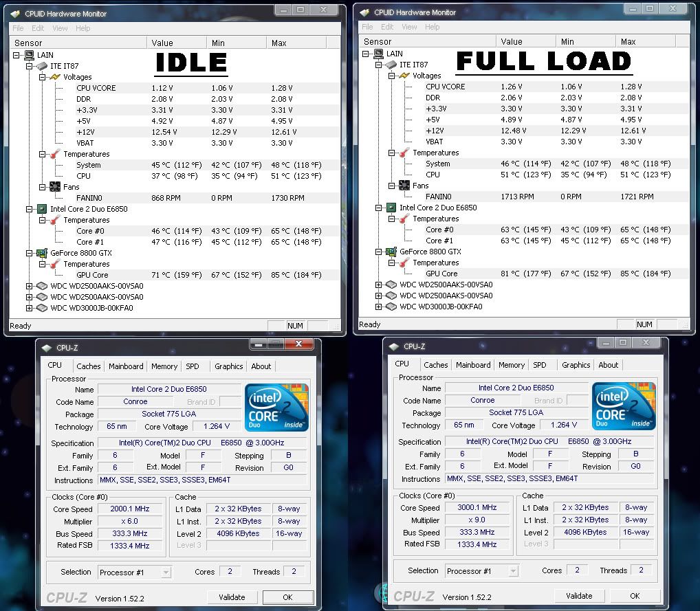
Task: Click thermometer icon under Intel Core 2 Duo in idle monitor
Action: tap(55, 220)
